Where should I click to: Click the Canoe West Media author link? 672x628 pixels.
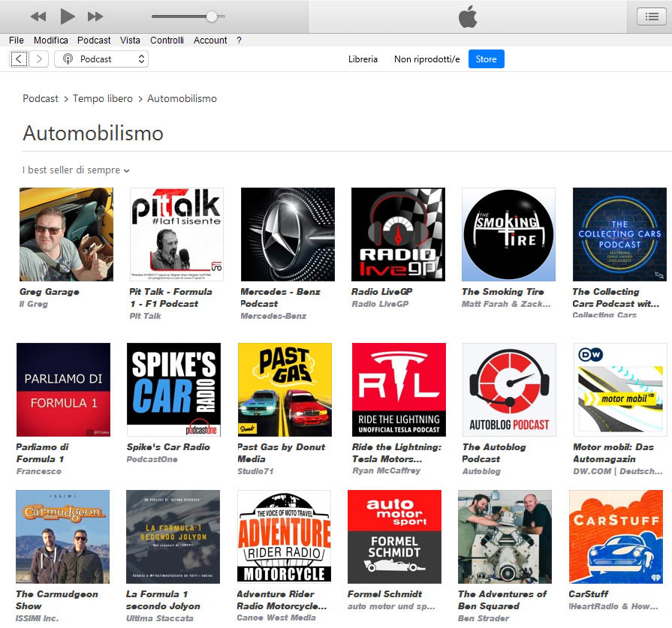tap(276, 617)
